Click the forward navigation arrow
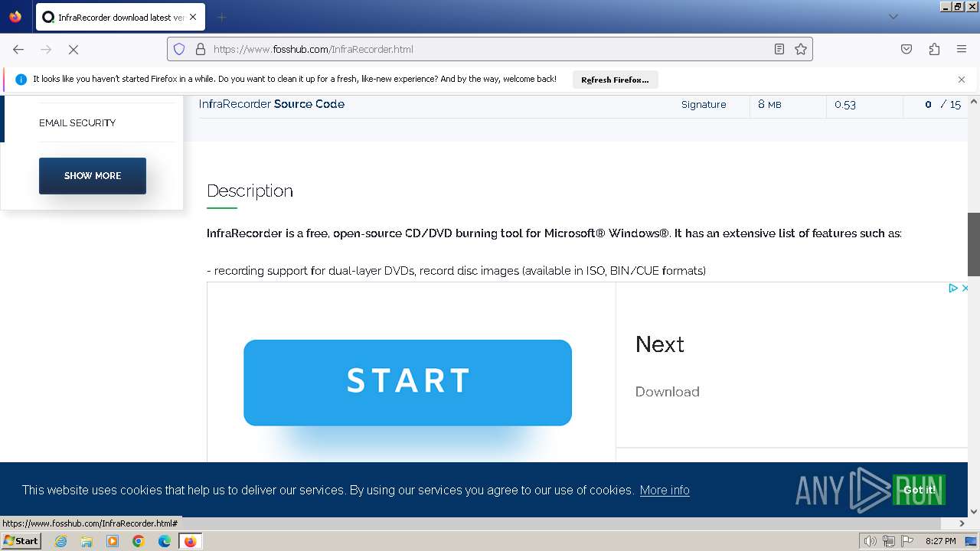The width and height of the screenshot is (980, 551). click(46, 49)
